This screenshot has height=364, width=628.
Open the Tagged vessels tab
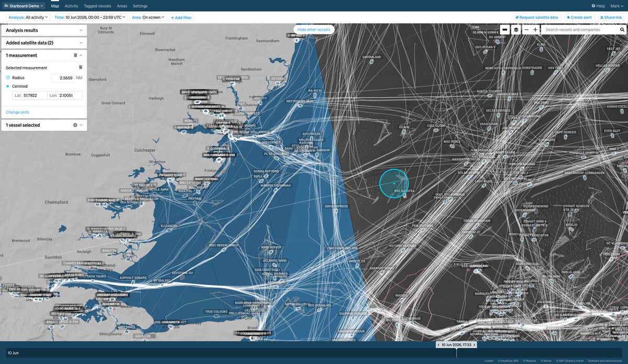[97, 6]
